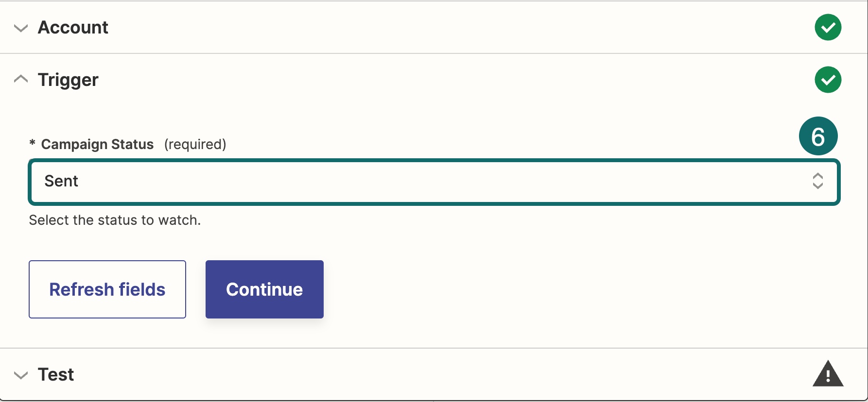Expand the Test section chevron

(21, 375)
